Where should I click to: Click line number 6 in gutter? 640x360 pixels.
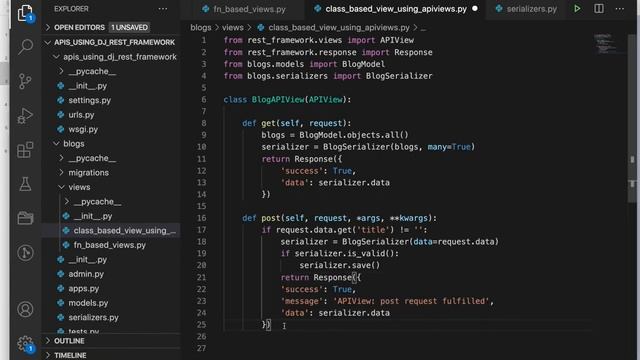(204, 100)
